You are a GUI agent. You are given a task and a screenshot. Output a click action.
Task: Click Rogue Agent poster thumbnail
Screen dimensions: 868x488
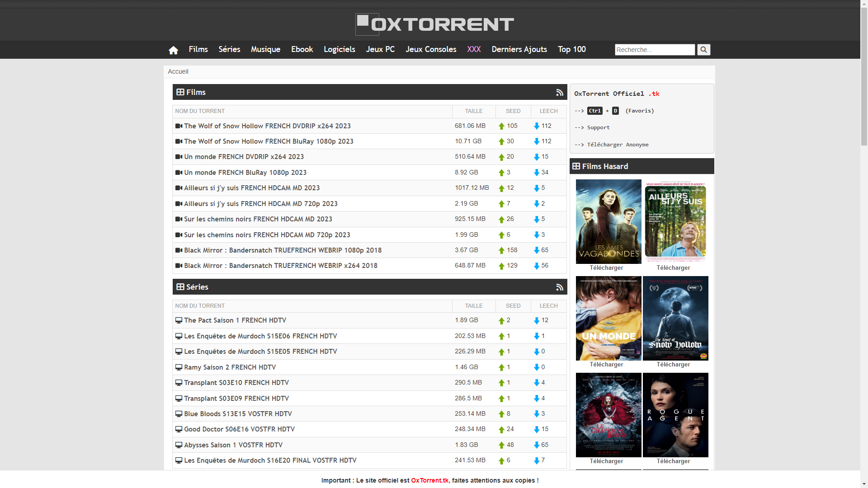click(x=675, y=415)
